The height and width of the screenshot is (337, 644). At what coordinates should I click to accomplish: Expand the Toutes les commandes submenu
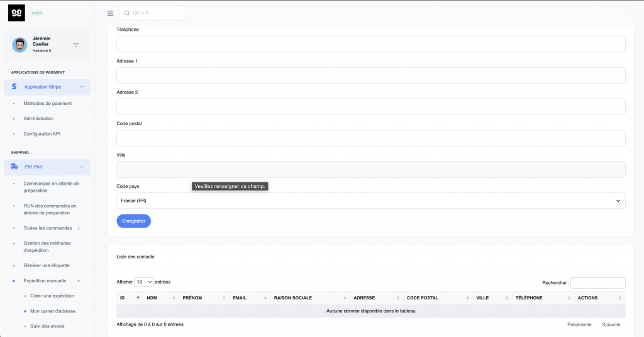pyautogui.click(x=78, y=228)
